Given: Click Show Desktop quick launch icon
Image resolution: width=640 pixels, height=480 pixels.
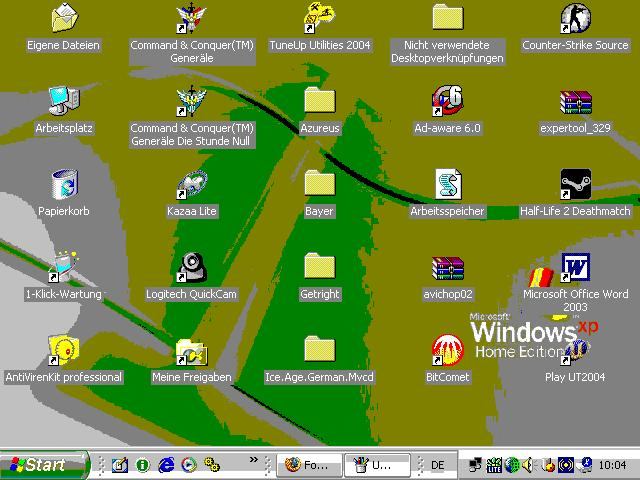Looking at the screenshot, I should (x=120, y=465).
